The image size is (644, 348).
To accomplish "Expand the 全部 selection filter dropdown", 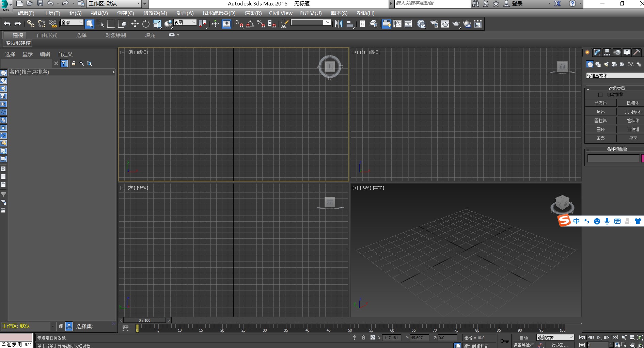I will click(72, 22).
